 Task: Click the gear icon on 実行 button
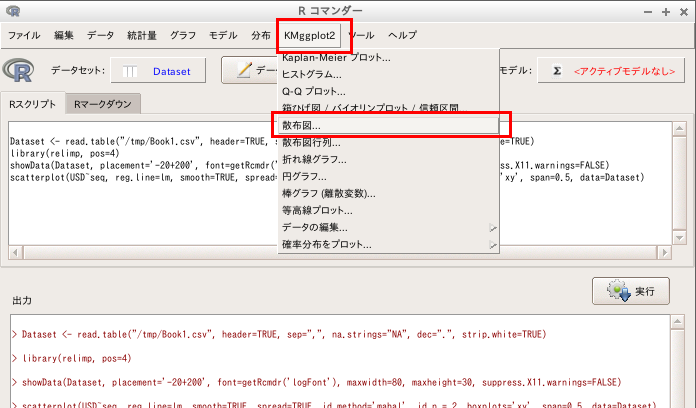point(619,291)
